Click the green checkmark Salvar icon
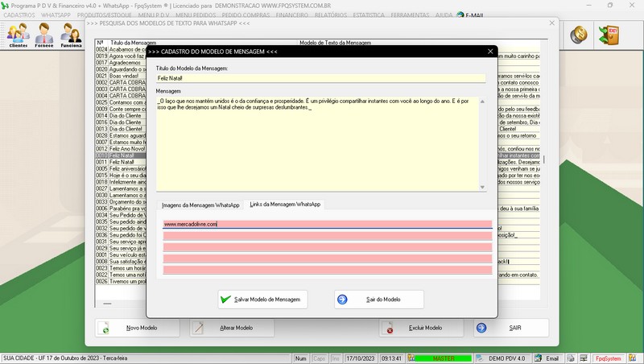The width and height of the screenshot is (644, 364). click(x=225, y=300)
